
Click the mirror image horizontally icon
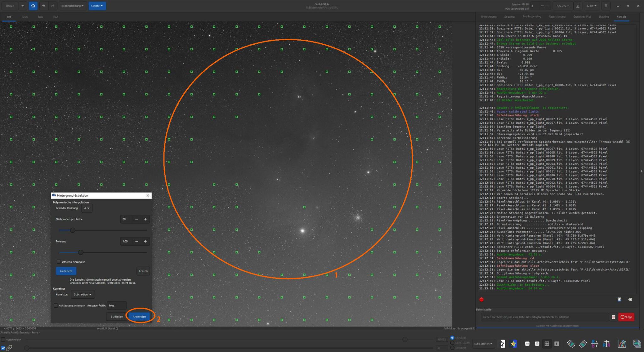[606, 344]
